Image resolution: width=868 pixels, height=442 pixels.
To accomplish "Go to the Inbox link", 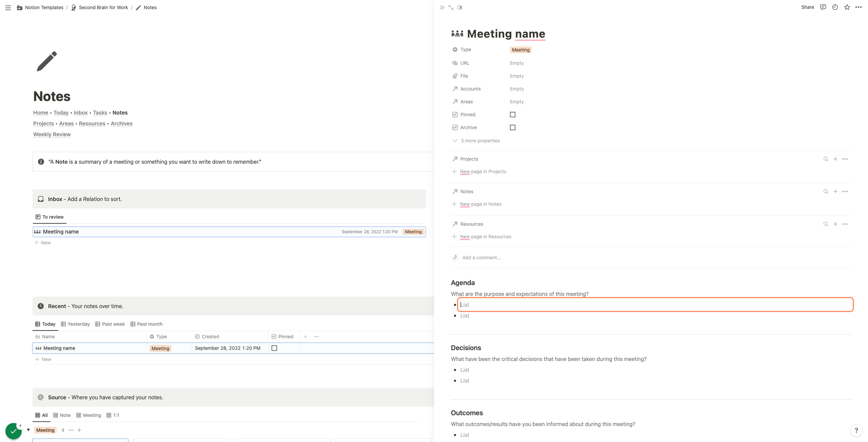I will (81, 113).
